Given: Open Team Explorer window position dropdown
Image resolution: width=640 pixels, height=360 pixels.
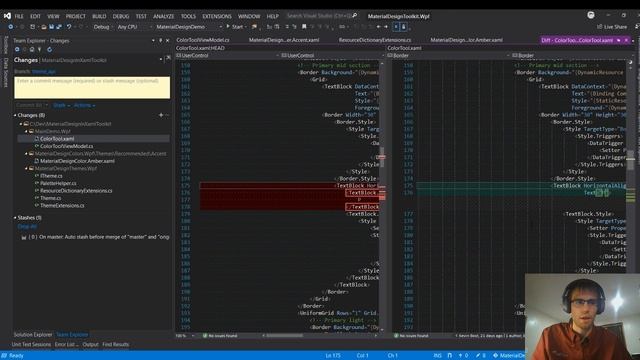Looking at the screenshot, I should click(x=153, y=41).
